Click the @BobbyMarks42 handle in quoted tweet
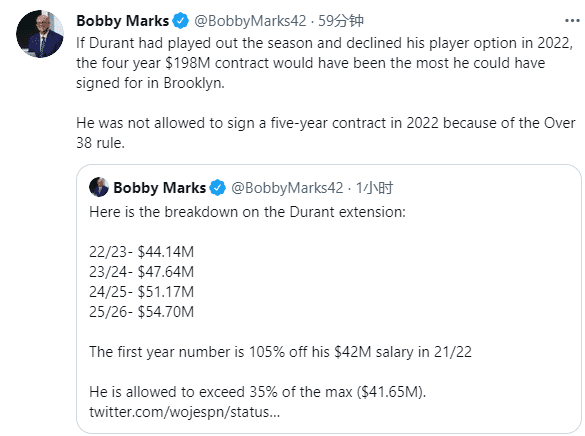The height and width of the screenshot is (436, 585). click(x=287, y=188)
